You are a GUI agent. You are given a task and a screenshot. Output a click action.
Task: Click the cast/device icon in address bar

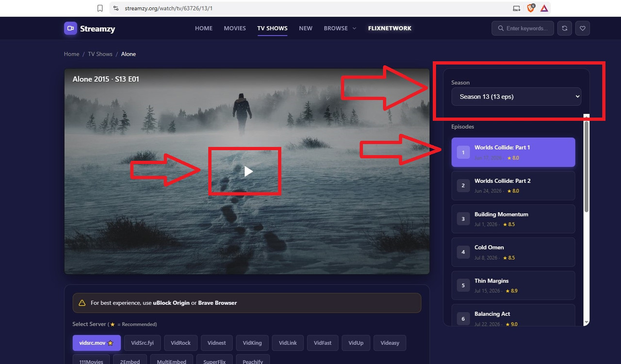click(x=517, y=8)
